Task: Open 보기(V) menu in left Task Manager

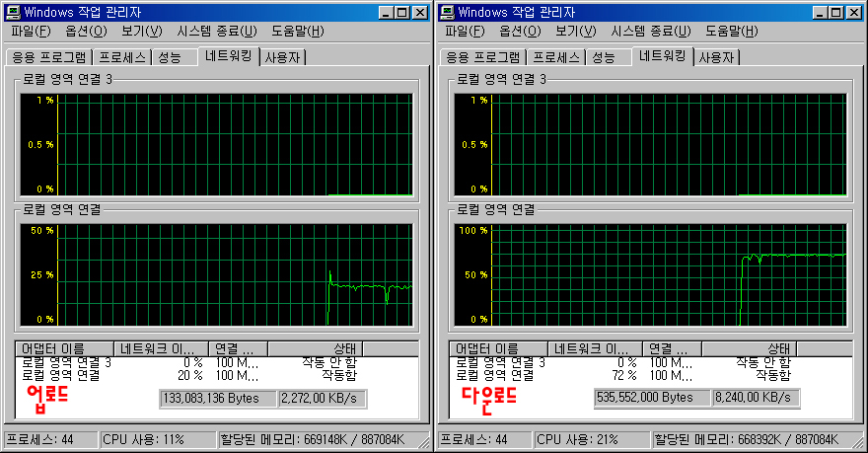Action: [142, 31]
